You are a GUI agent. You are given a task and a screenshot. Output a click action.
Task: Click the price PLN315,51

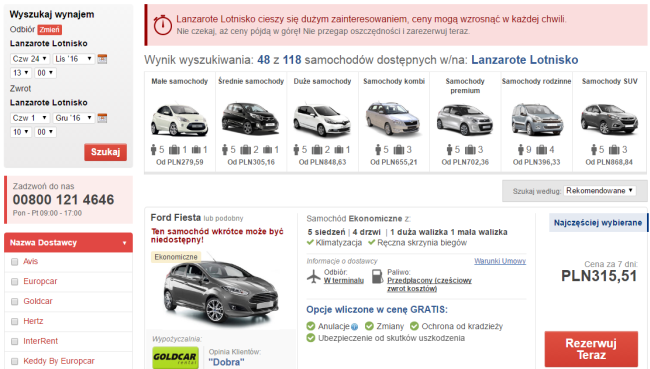pyautogui.click(x=599, y=276)
